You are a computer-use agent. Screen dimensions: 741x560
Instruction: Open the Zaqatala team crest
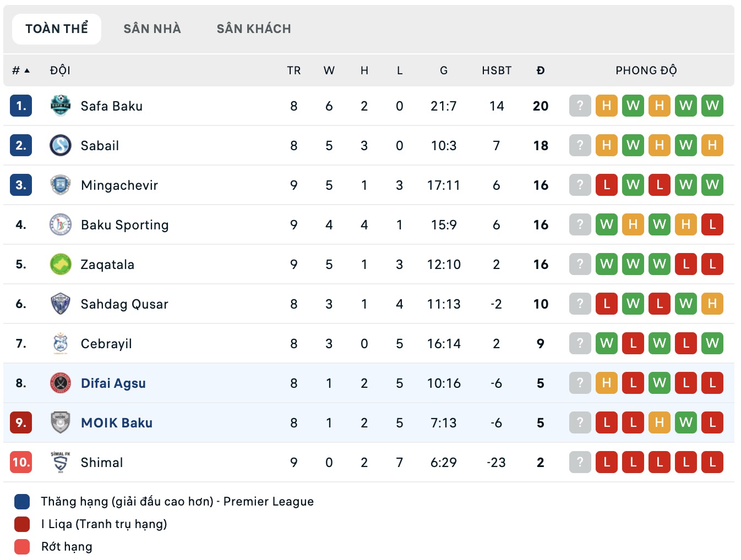[x=61, y=264]
